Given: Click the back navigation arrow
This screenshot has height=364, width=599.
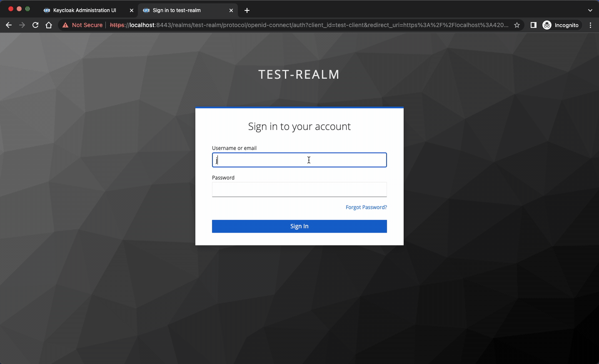Looking at the screenshot, I should (x=9, y=25).
